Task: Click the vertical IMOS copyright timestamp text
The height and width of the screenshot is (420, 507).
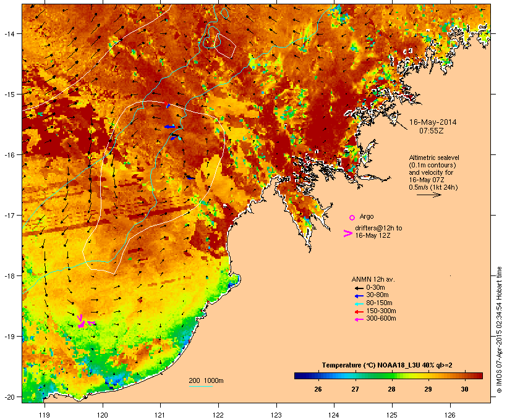Action: coord(499,330)
